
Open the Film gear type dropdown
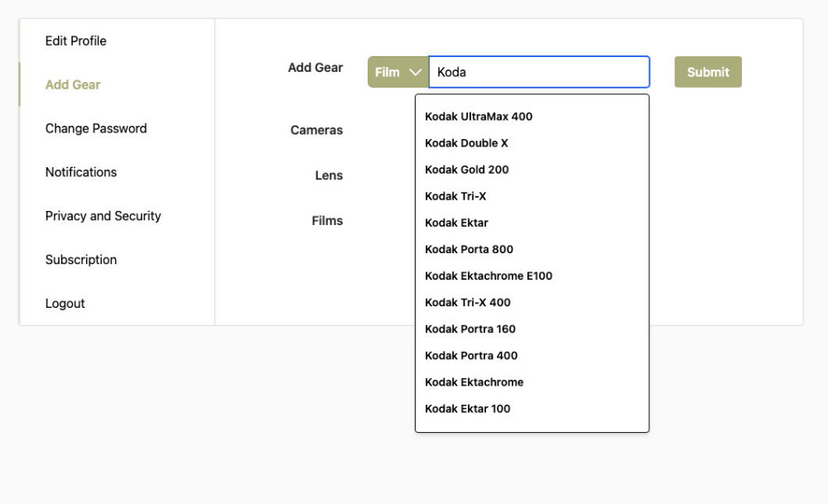(x=398, y=72)
